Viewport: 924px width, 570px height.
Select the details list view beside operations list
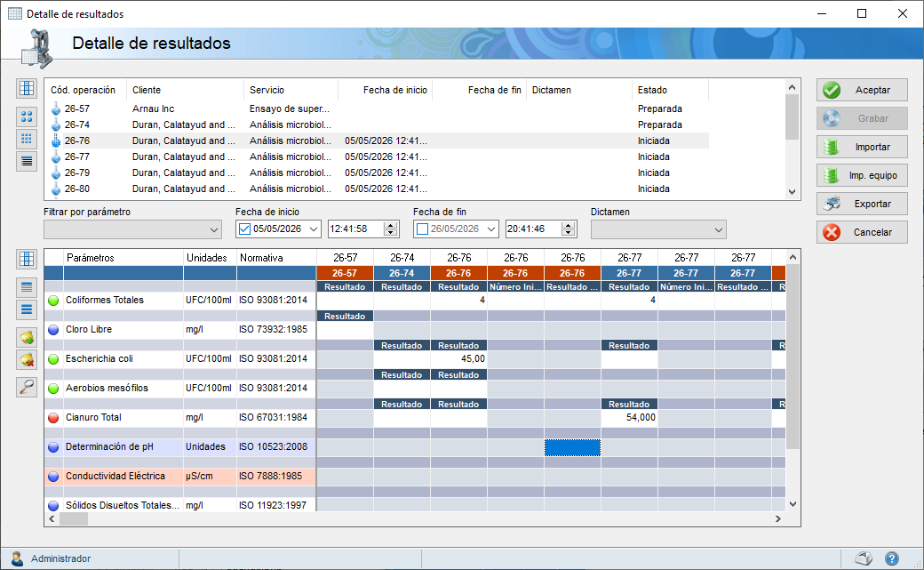[27, 161]
